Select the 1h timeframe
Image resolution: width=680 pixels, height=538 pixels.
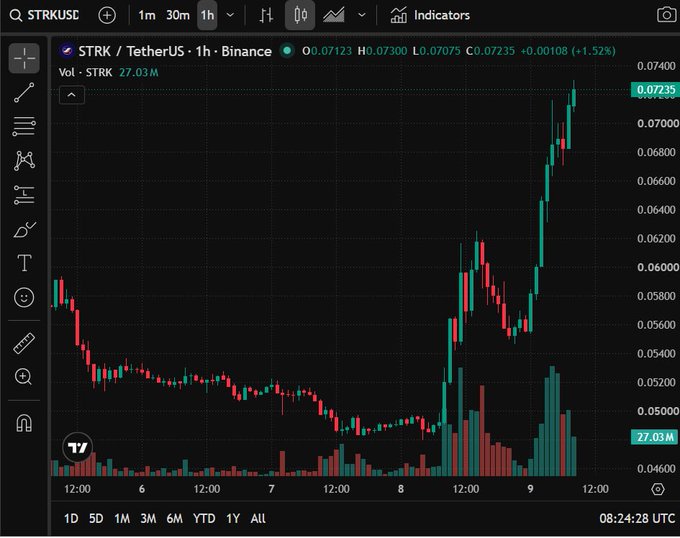(207, 16)
